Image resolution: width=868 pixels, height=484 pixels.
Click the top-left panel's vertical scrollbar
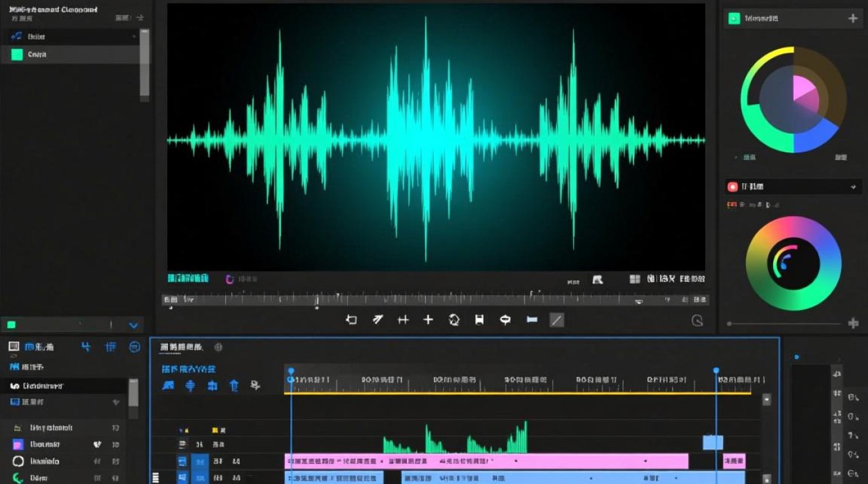click(145, 65)
